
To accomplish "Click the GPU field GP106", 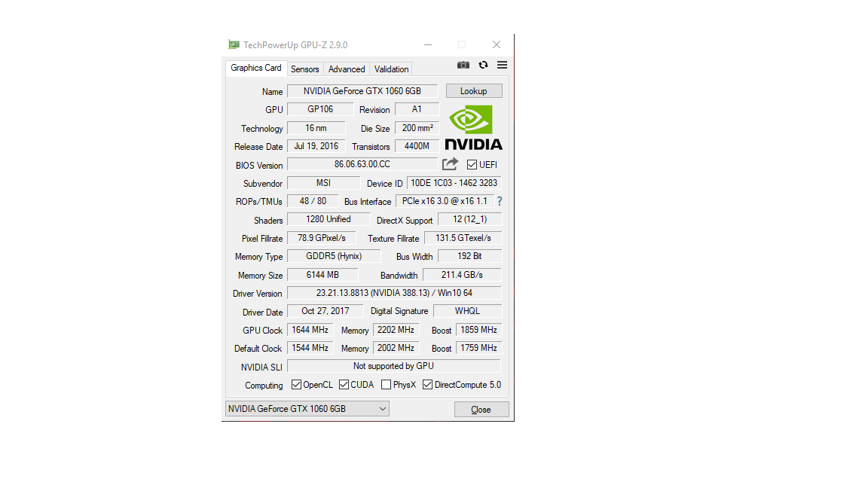I will 320,109.
